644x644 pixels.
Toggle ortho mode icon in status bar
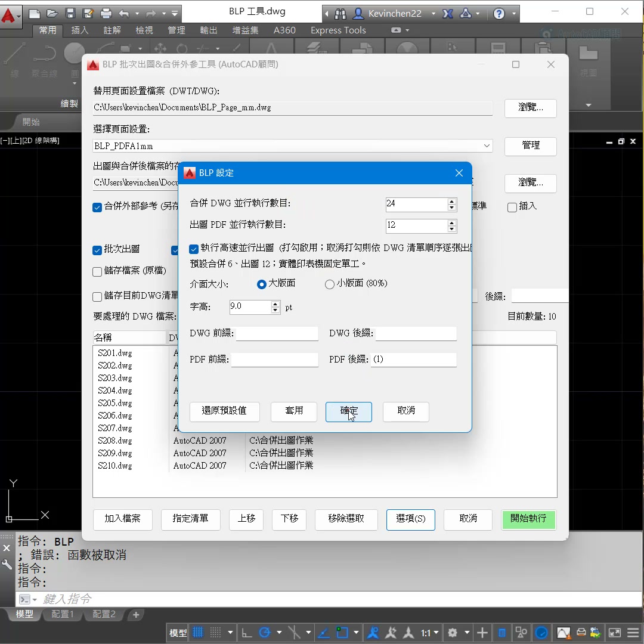point(246,633)
